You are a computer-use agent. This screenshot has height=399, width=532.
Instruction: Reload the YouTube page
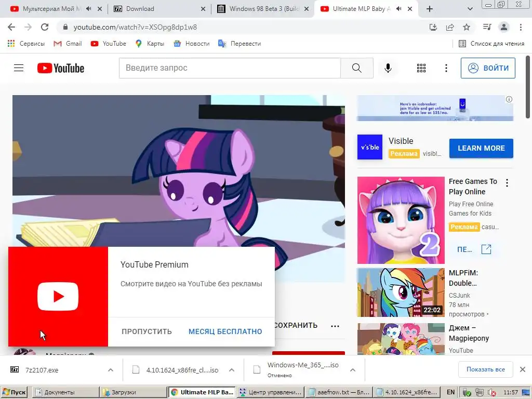coord(45,27)
